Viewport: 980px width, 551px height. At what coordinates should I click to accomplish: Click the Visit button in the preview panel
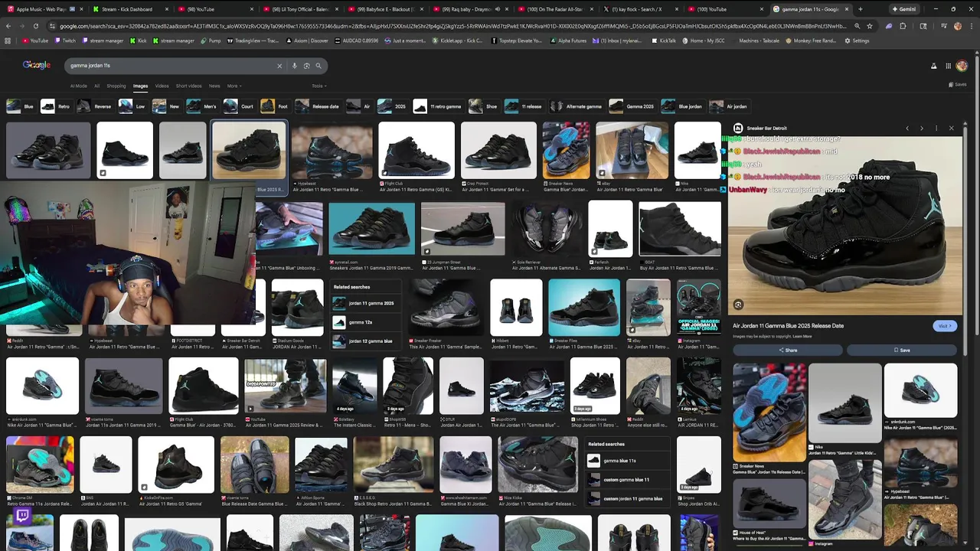tap(945, 326)
